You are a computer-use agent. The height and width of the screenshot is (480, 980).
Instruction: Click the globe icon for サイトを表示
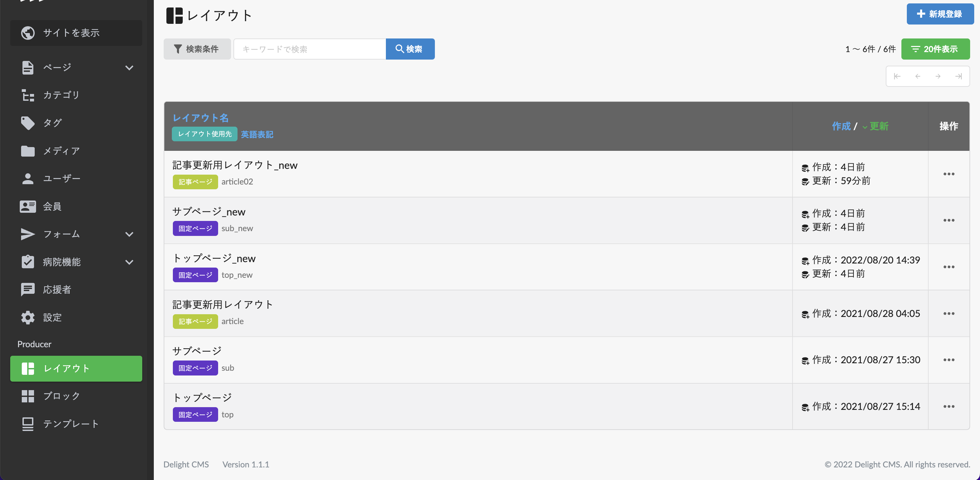[28, 33]
